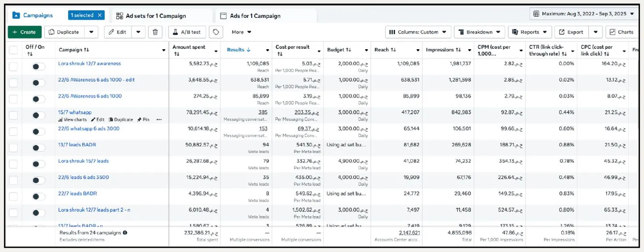The width and height of the screenshot is (644, 252).
Task: Click Duplicate under the 15/7 whatsapp row
Action: pyautogui.click(x=121, y=120)
